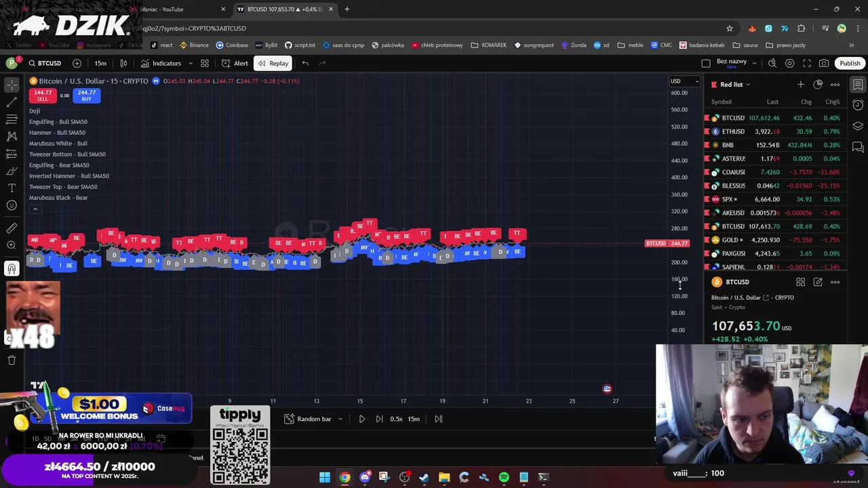Image resolution: width=868 pixels, height=488 pixels.
Task: Open the chart patterns drawing tool
Action: click(x=12, y=136)
